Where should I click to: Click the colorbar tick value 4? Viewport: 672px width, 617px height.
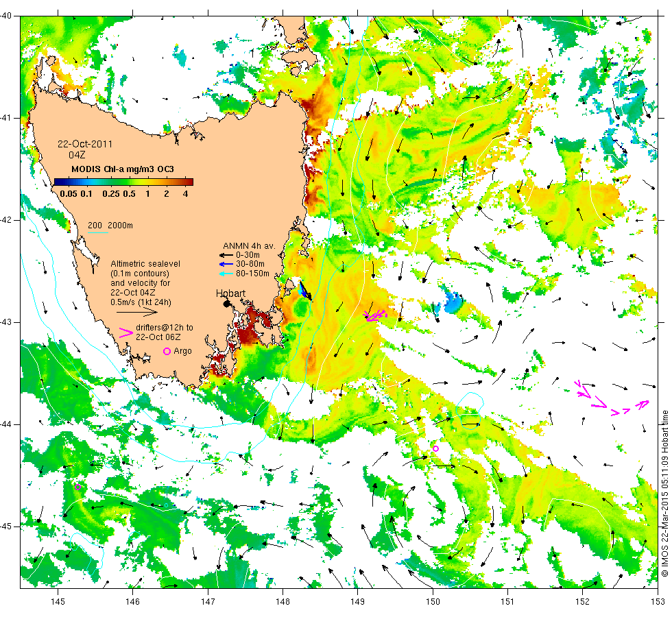click(x=185, y=193)
